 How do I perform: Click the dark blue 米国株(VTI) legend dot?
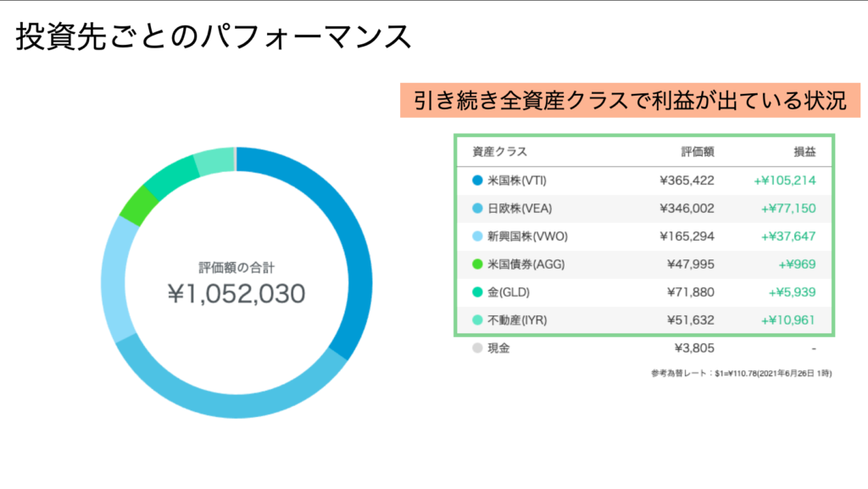pos(476,180)
